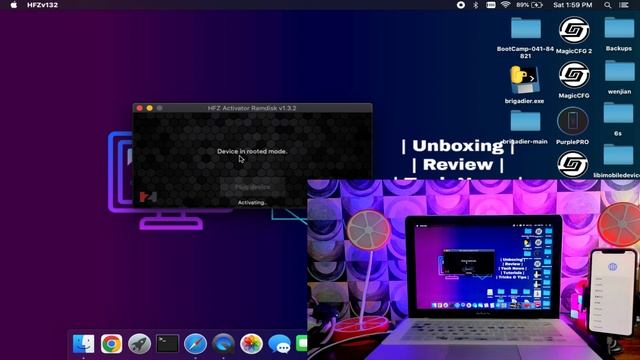Open the keyboard input menu icon
The width and height of the screenshot is (640, 360).
tap(491, 5)
